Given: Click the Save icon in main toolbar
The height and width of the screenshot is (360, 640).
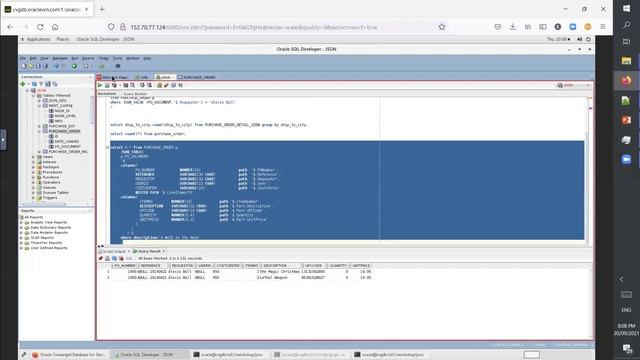Looking at the screenshot, I should point(38,66).
